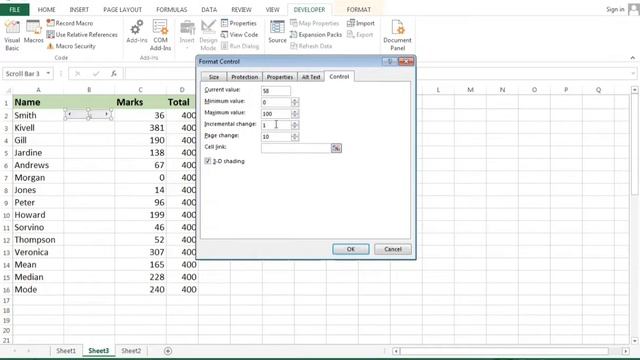The image size is (640, 360).
Task: Toggle Design Mode
Action: pos(208,36)
